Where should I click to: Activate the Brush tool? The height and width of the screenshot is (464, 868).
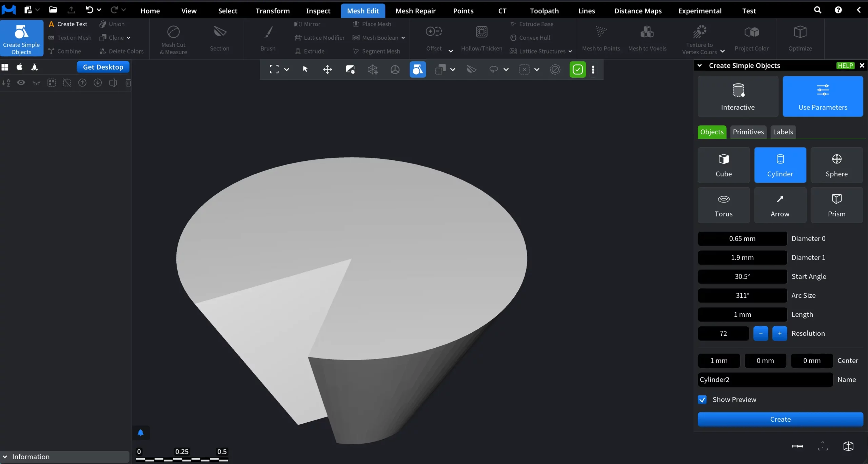point(268,39)
